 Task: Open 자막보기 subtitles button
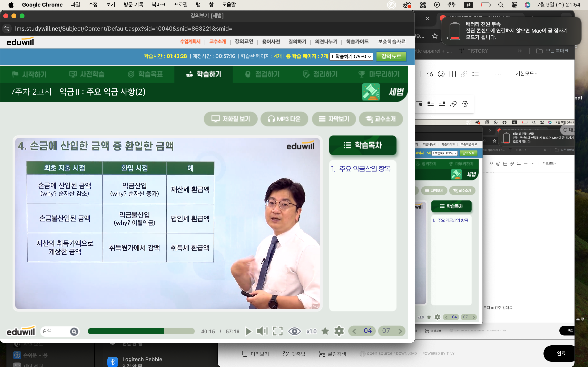point(334,119)
